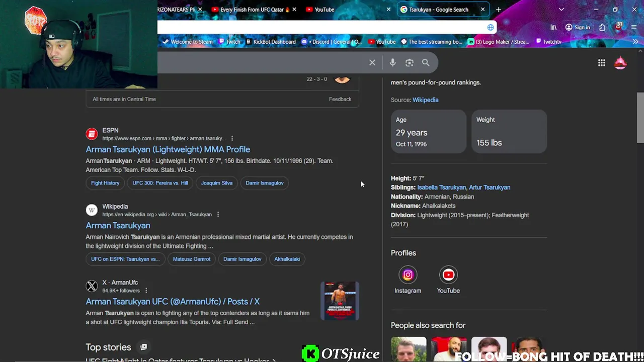Select the Fight History chip

click(105, 183)
